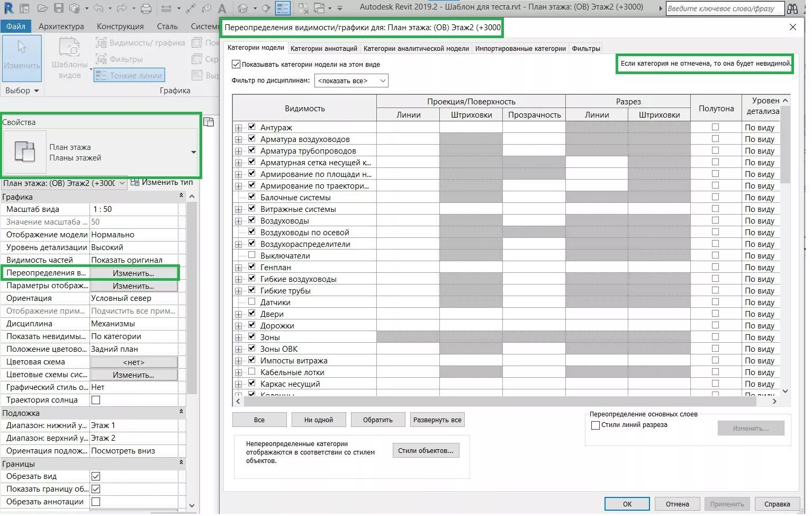
Task: Click the Open file icon in quick access toolbar
Action: (x=43, y=8)
